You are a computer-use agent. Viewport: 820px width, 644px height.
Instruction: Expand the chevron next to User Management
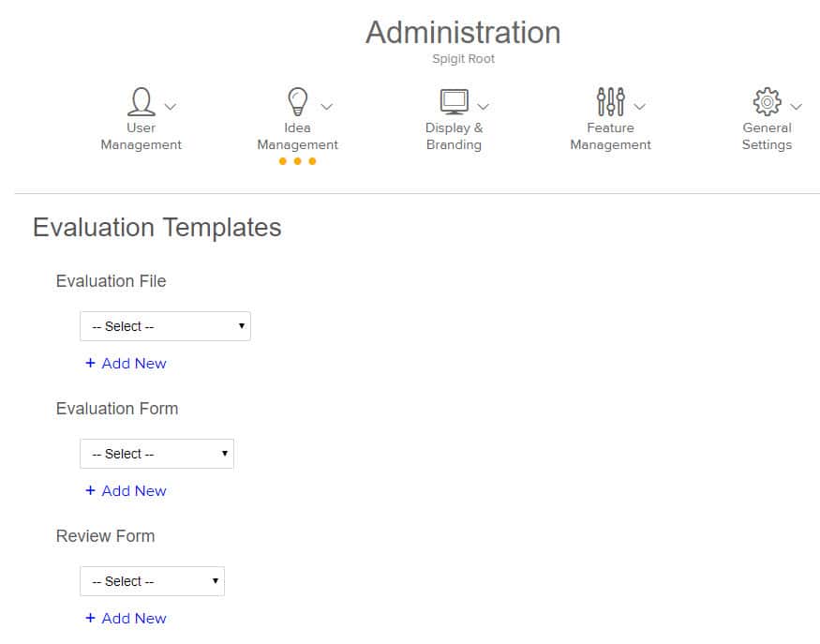171,107
